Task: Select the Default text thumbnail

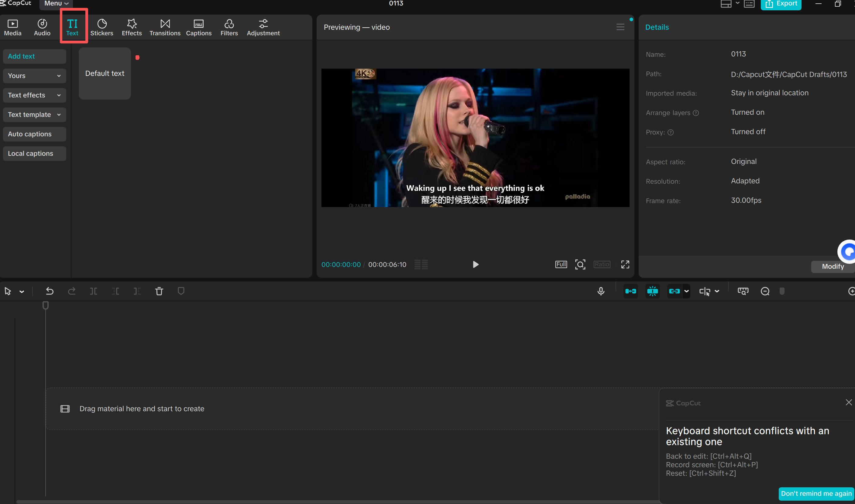Action: pos(105,73)
